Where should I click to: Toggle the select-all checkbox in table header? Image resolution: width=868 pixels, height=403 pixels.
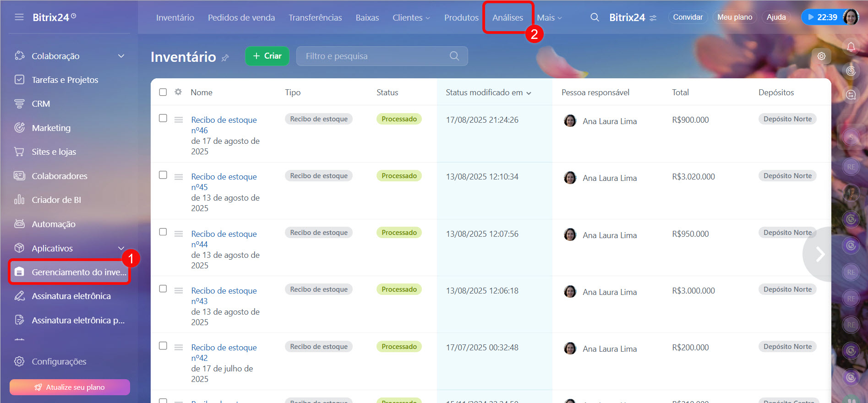point(163,92)
